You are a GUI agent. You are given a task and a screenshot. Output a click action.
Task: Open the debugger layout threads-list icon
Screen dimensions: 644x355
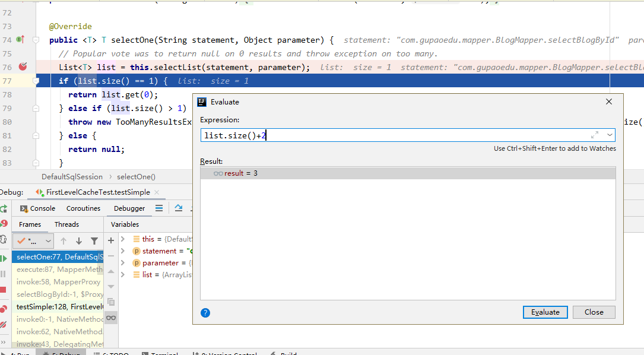pos(159,208)
